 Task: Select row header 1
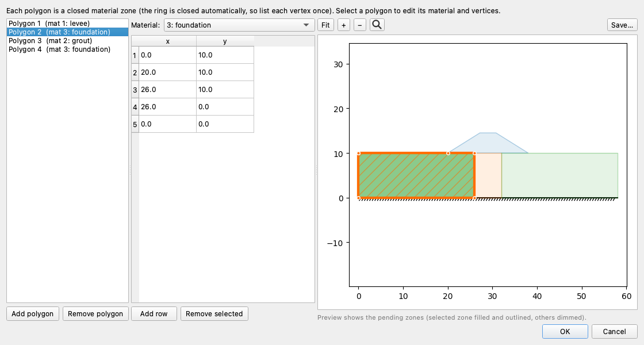135,55
